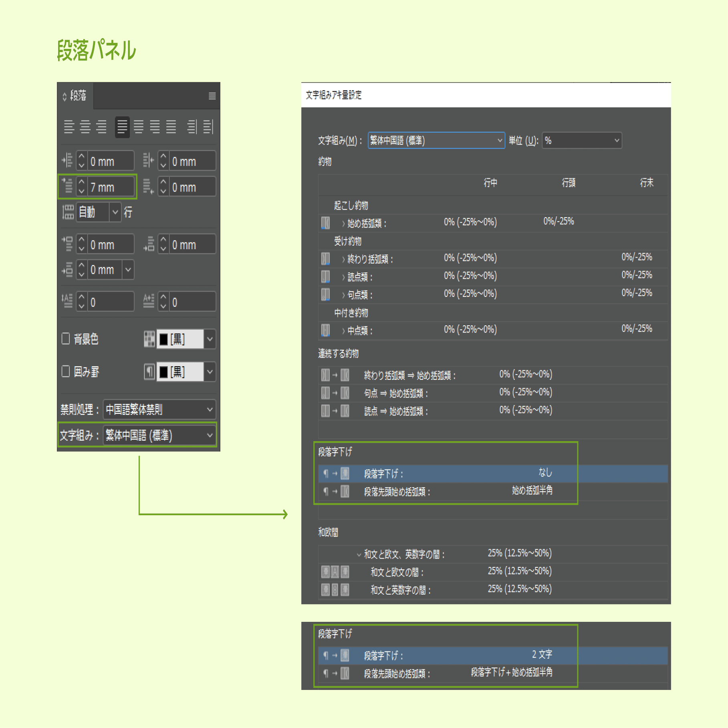
Task: Enable the 囲み罫 checkbox
Action: point(66,371)
